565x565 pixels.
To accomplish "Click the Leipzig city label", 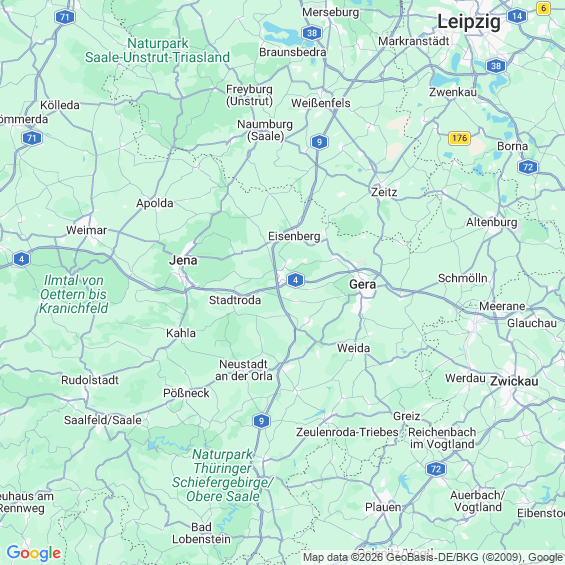I will pyautogui.click(x=469, y=22).
